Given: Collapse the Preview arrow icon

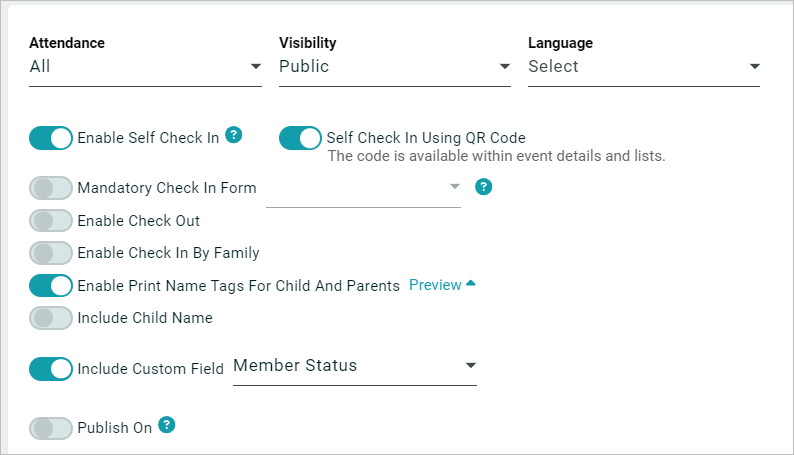Looking at the screenshot, I should (471, 284).
